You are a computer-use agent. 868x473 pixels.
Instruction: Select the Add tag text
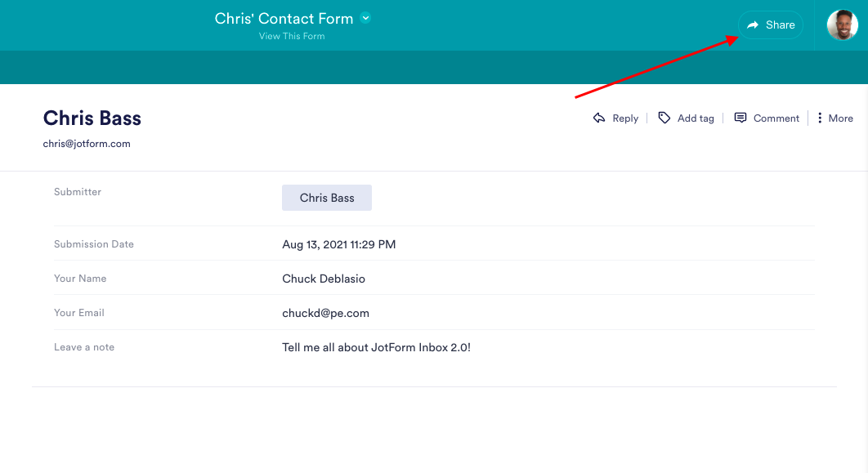click(x=696, y=118)
